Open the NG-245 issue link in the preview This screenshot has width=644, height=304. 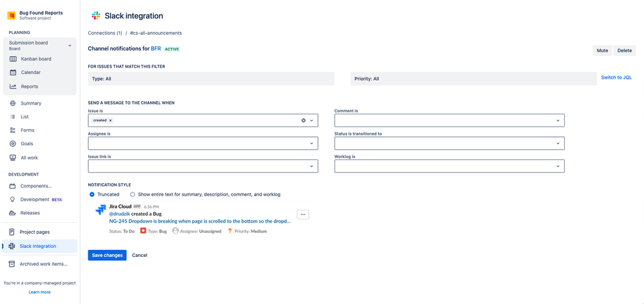pos(200,221)
